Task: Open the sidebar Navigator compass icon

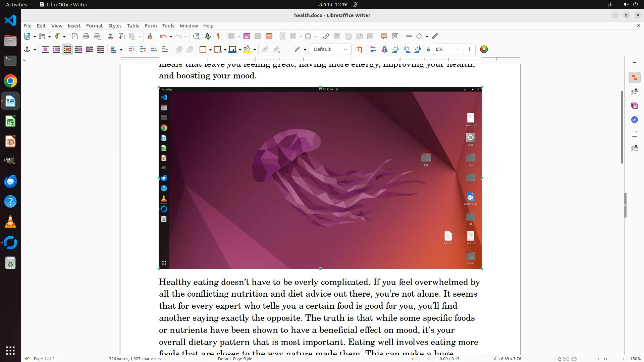Action: (634, 120)
